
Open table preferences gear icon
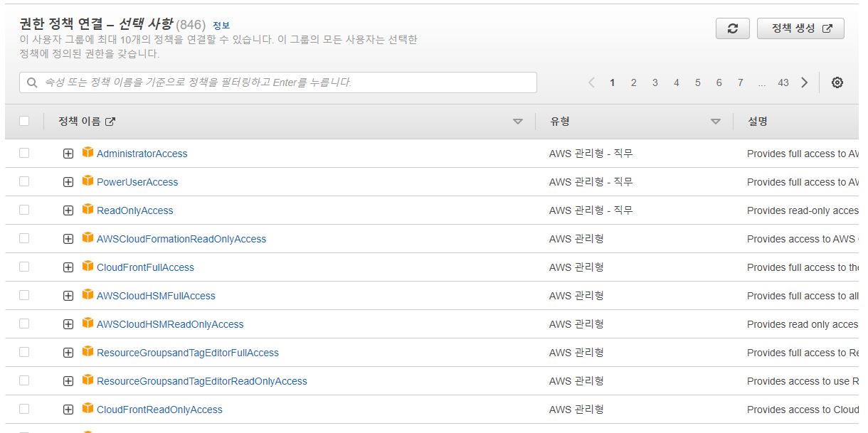837,82
